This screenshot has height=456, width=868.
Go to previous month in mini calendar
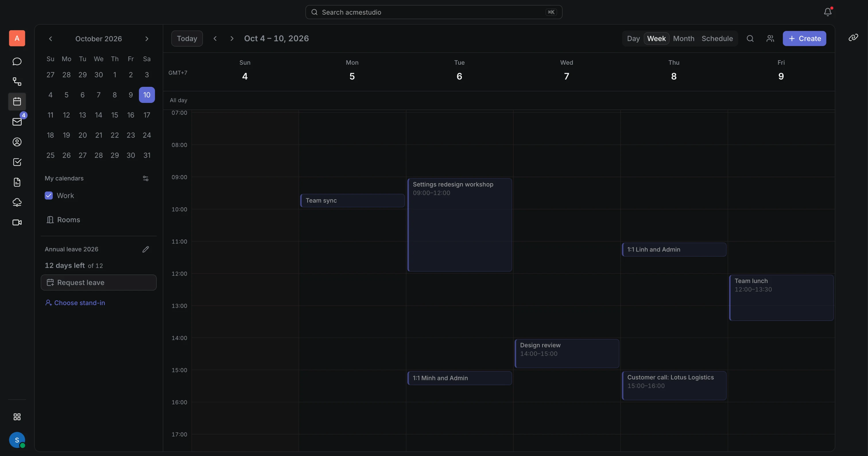tap(51, 39)
